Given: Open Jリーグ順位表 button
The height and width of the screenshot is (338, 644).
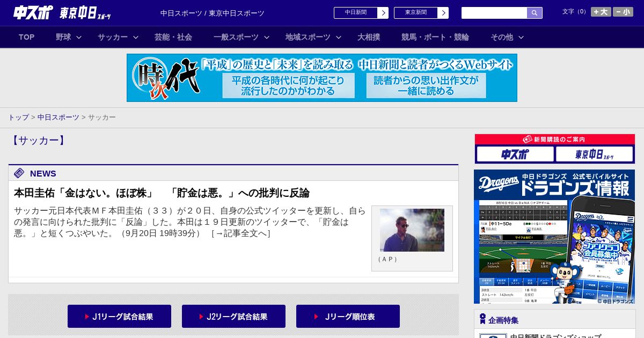Looking at the screenshot, I should click(x=348, y=317).
